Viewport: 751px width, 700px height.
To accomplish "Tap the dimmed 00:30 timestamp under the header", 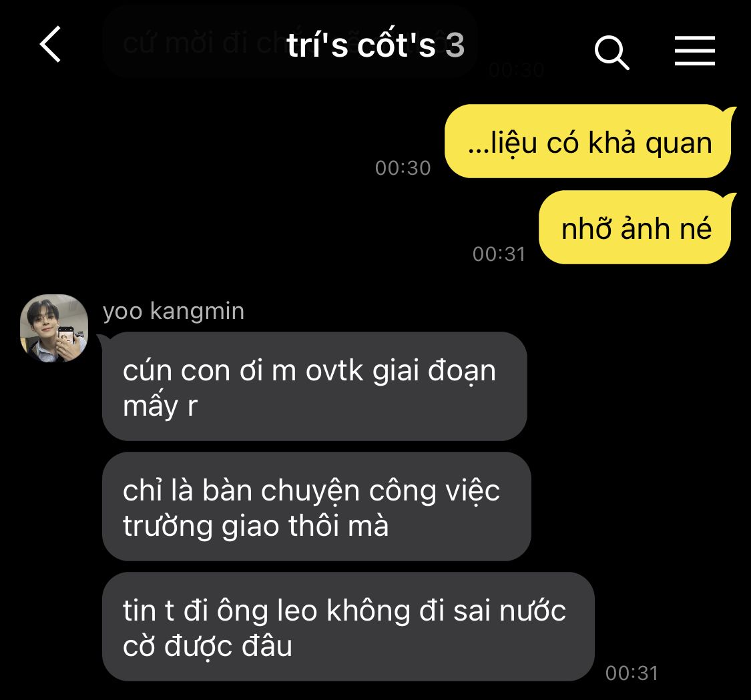I will [516, 70].
